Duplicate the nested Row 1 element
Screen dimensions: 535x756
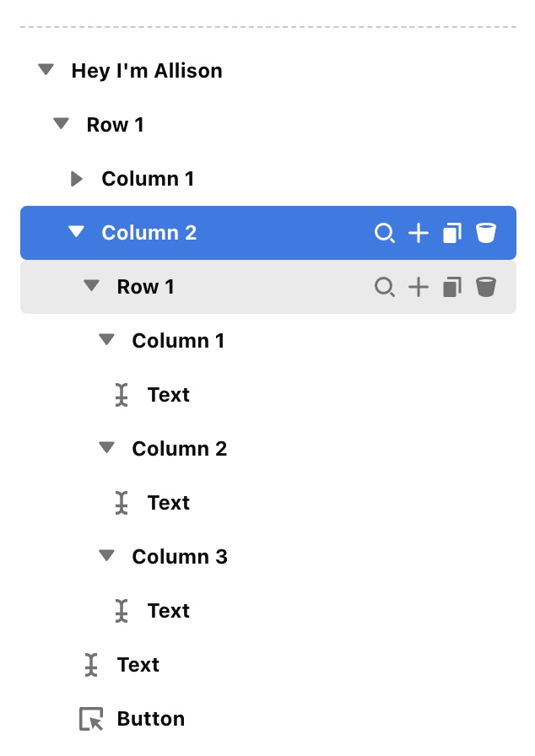[452, 287]
